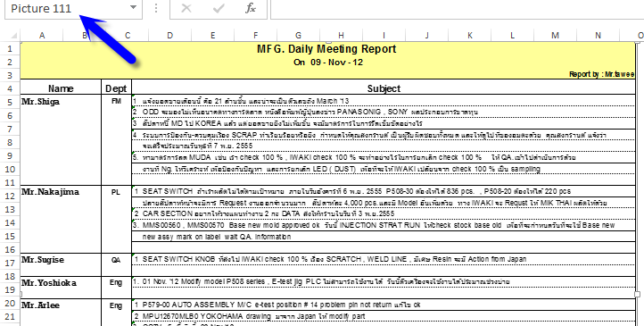
Task: Click the Mr.Sugise name cell
Action: (x=43, y=260)
